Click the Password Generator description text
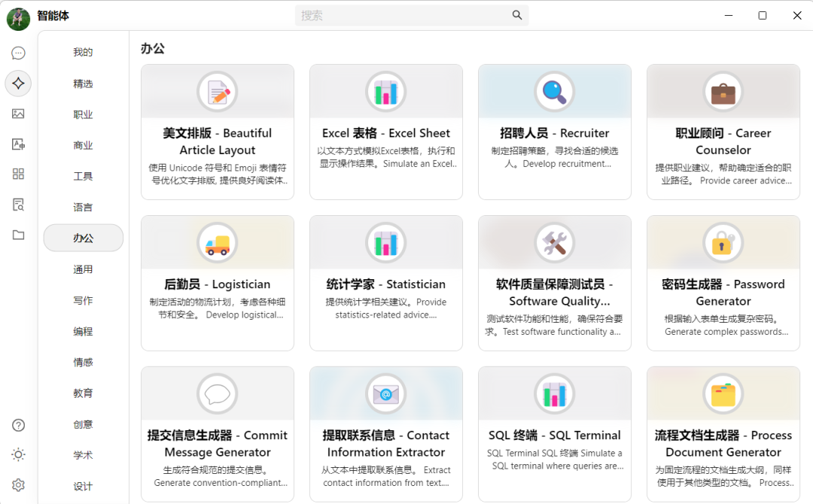Viewport: 813px width, 504px height. (x=726, y=325)
